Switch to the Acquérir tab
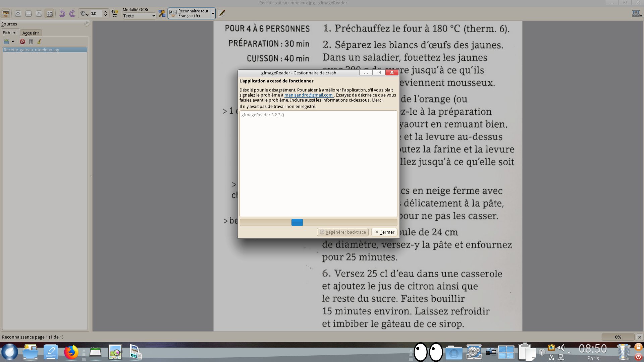The image size is (644, 362). pyautogui.click(x=31, y=33)
